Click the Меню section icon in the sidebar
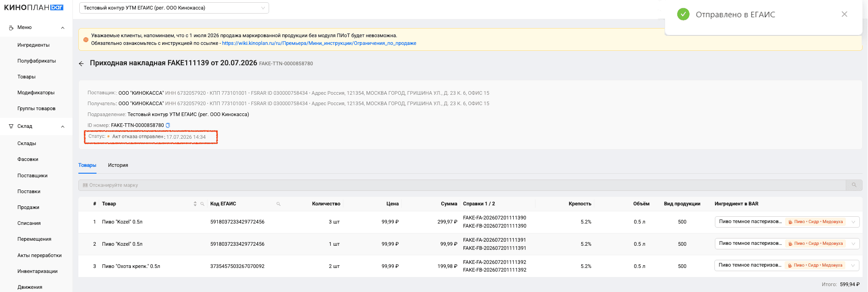868x292 pixels. point(11,28)
